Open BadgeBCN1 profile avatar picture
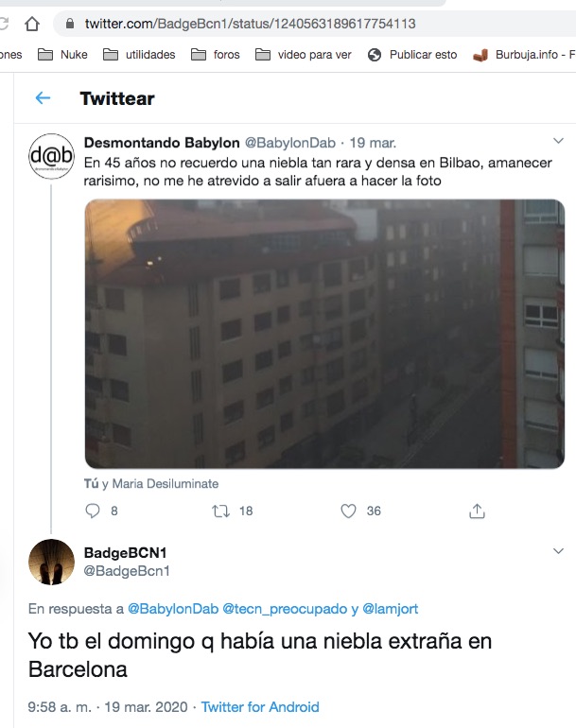This screenshot has height=728, width=576. click(52, 562)
